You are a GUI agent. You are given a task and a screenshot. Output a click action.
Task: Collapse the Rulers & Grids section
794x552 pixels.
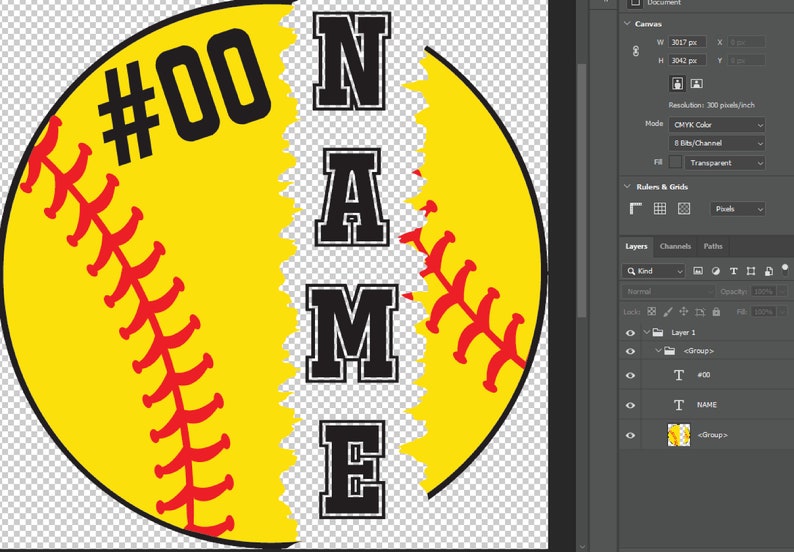pos(627,186)
